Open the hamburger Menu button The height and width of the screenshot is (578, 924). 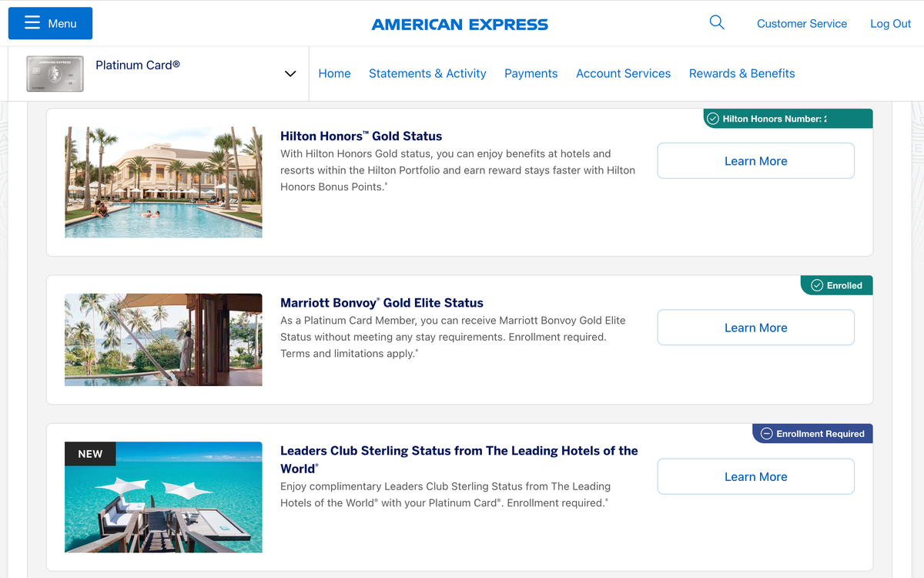click(50, 24)
